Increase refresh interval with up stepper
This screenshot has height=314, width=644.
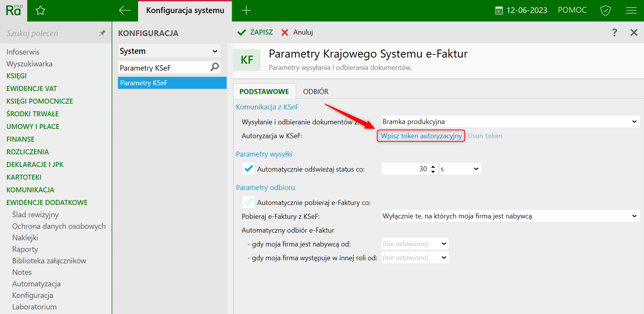click(433, 166)
